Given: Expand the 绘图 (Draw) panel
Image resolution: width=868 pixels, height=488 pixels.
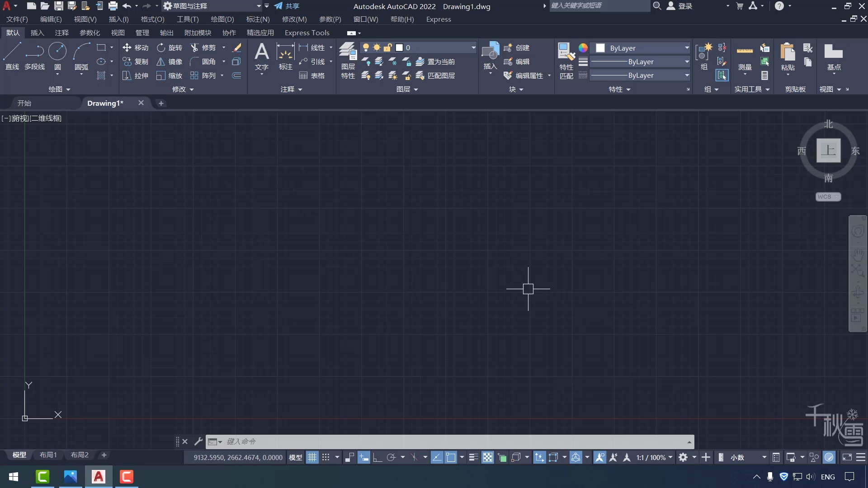Looking at the screenshot, I should [59, 89].
